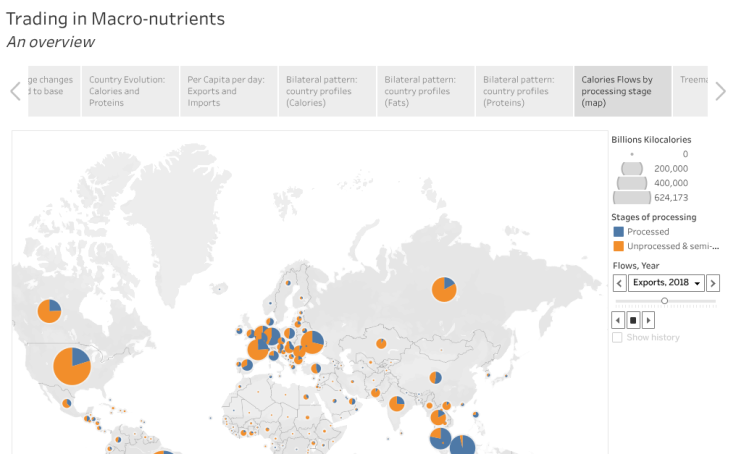The height and width of the screenshot is (454, 736).
Task: Stop the animation playback
Action: [x=633, y=320]
